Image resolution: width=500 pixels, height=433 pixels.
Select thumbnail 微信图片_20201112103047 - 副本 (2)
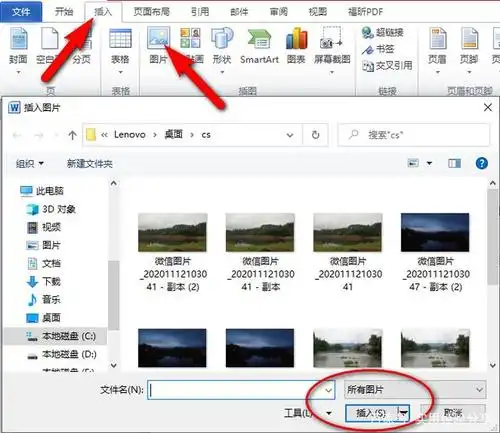(435, 252)
